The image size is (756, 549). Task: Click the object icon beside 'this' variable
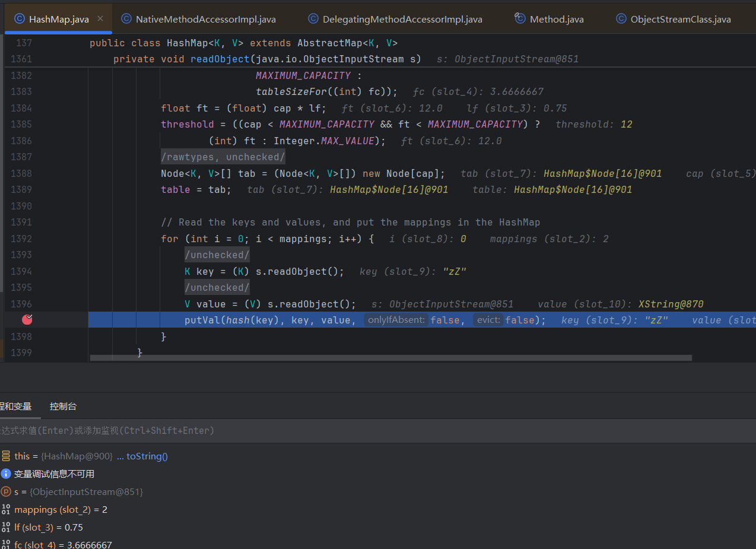(x=6, y=456)
